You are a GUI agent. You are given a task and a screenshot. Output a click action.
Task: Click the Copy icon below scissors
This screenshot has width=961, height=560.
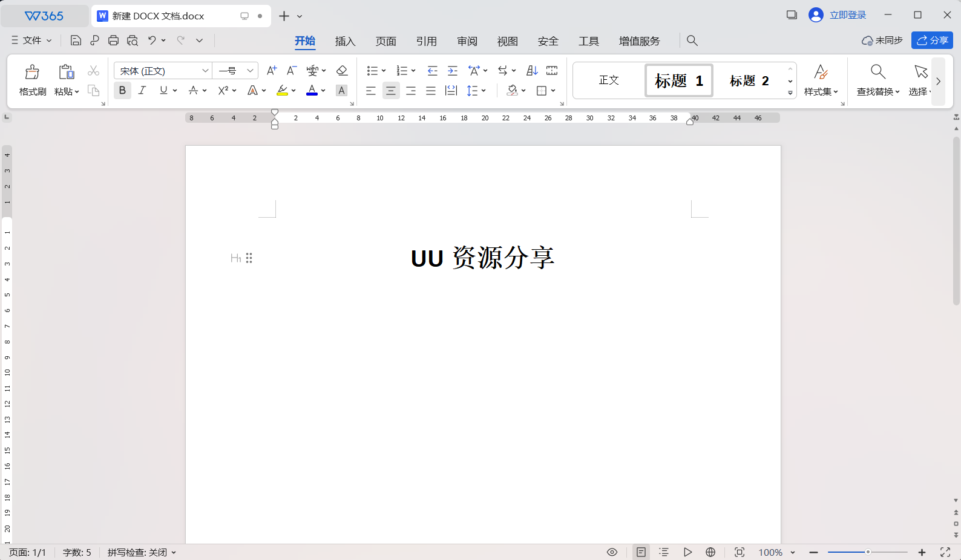click(x=93, y=91)
